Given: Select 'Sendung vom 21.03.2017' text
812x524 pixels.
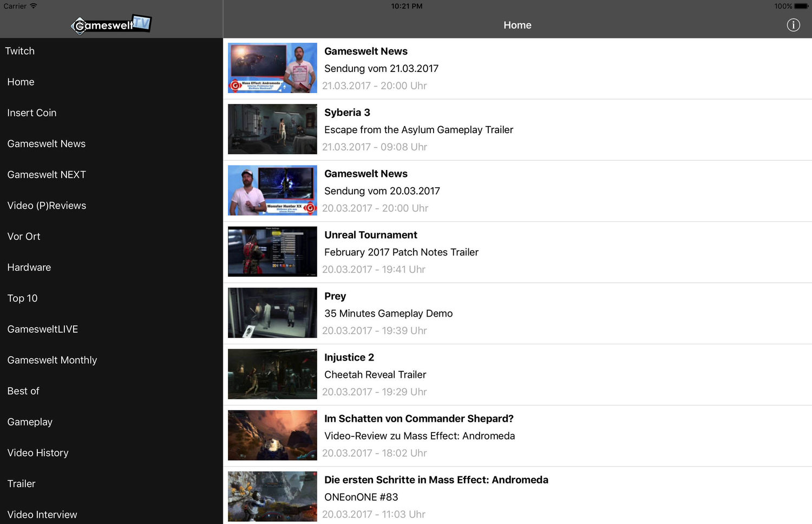Looking at the screenshot, I should [381, 69].
